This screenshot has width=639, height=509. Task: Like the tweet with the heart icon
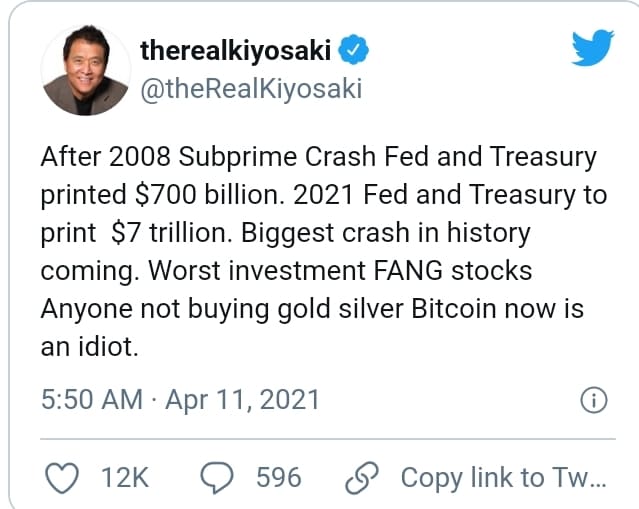click(62, 478)
